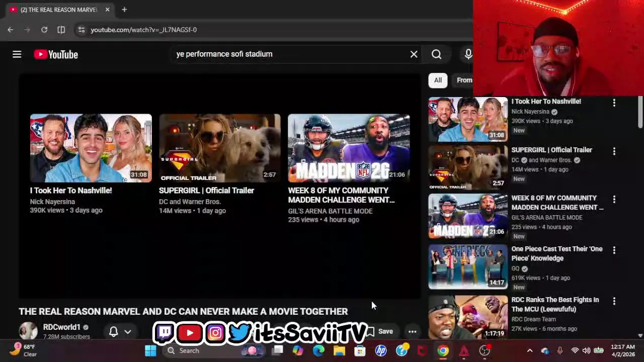This screenshot has height=362, width=644.
Task: Open the RDC Dream Team channel name
Action: tap(533, 319)
